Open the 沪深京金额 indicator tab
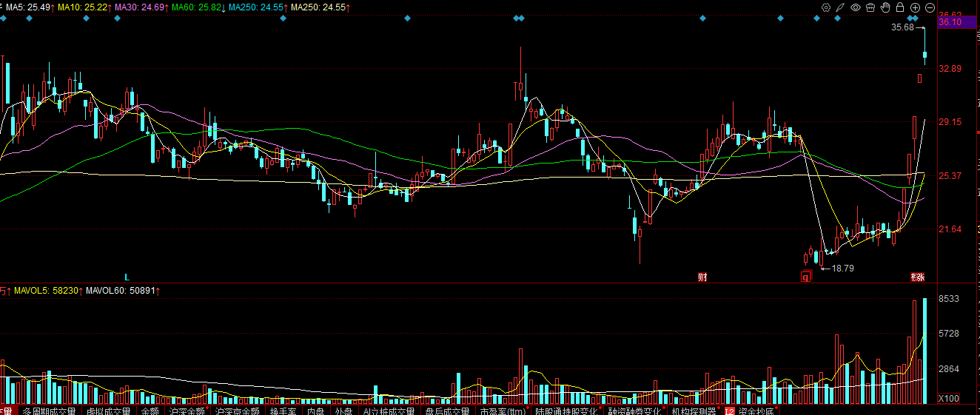The width and height of the screenshot is (980, 415). coord(238,411)
